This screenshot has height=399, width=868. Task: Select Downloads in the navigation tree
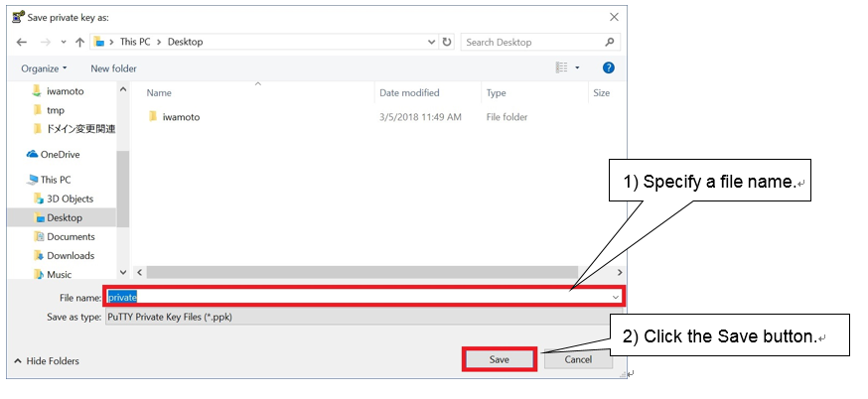coord(71,255)
